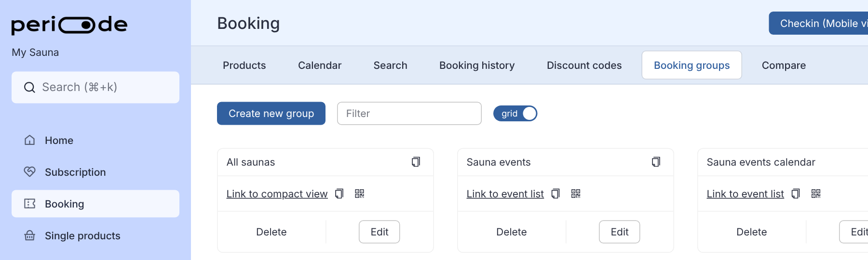Image resolution: width=868 pixels, height=260 pixels.
Task: Open the Search tab
Action: click(390, 65)
